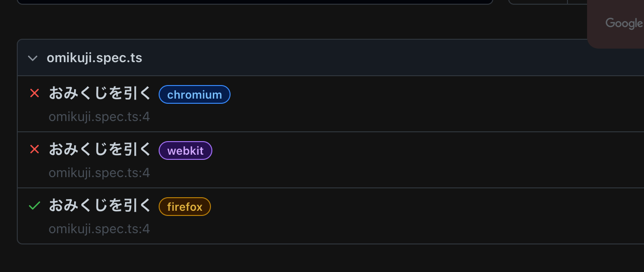644x272 pixels.
Task: Click the omikuji.spec.ts file header title
Action: (x=94, y=58)
